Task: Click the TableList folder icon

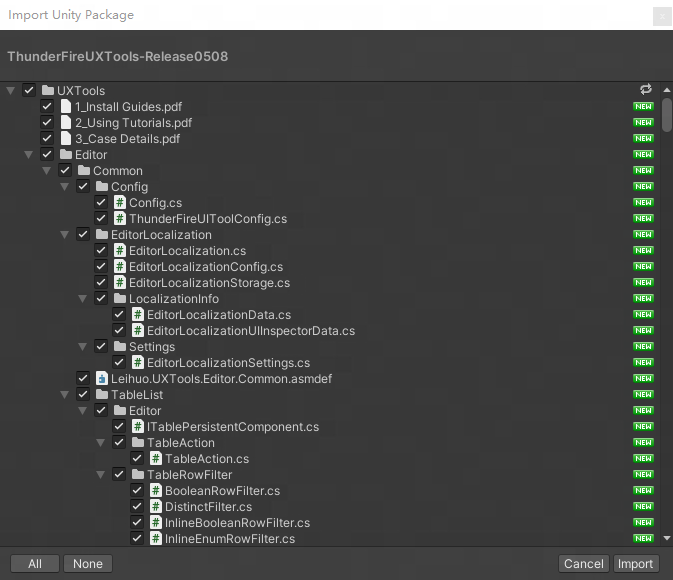Action: point(102,395)
